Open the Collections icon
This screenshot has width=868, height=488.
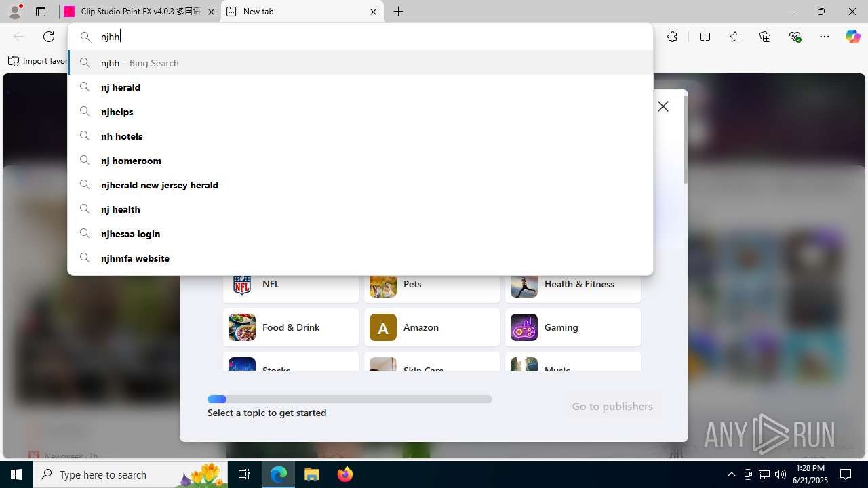click(765, 37)
